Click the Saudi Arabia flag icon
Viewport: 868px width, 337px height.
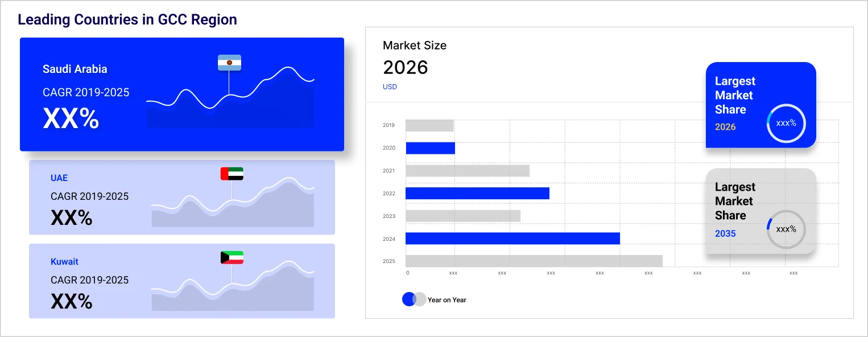229,63
